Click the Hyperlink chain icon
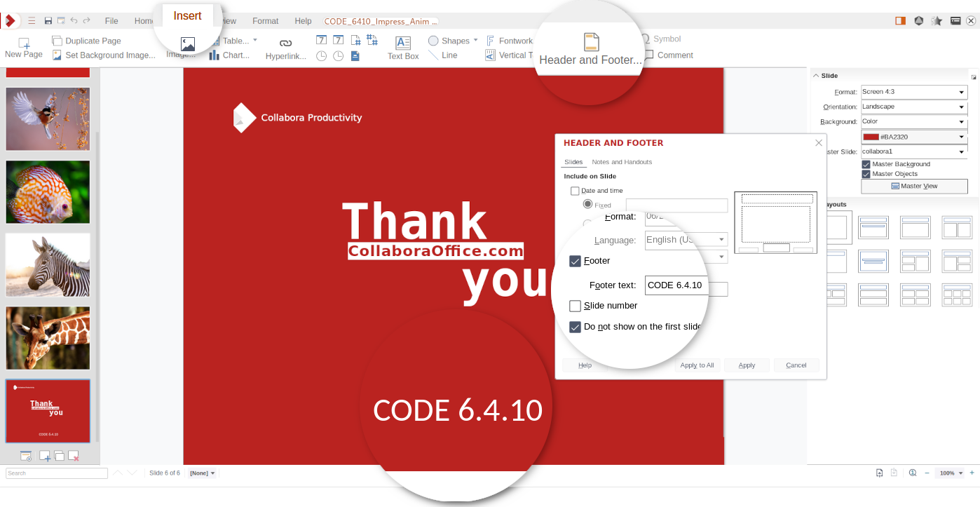 click(x=286, y=43)
